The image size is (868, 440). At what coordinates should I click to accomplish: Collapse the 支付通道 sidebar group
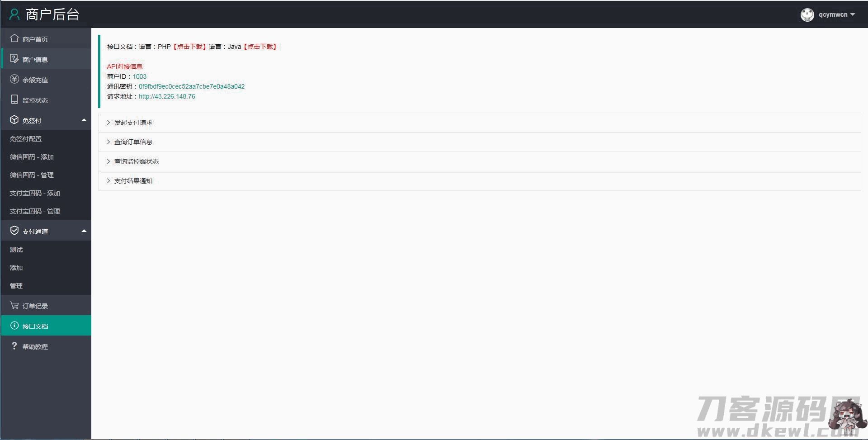(84, 231)
